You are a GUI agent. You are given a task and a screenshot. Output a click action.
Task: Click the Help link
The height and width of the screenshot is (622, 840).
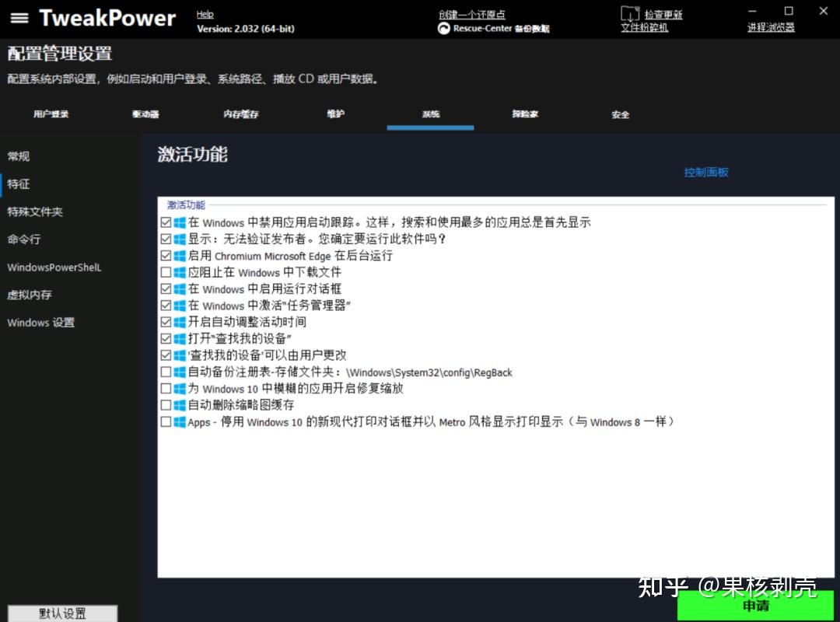click(x=205, y=13)
